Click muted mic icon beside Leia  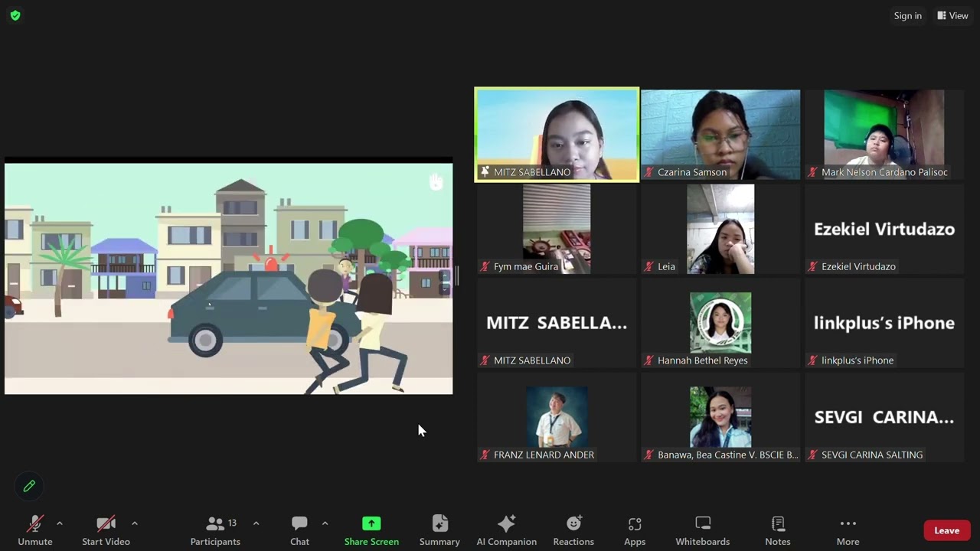tap(649, 266)
